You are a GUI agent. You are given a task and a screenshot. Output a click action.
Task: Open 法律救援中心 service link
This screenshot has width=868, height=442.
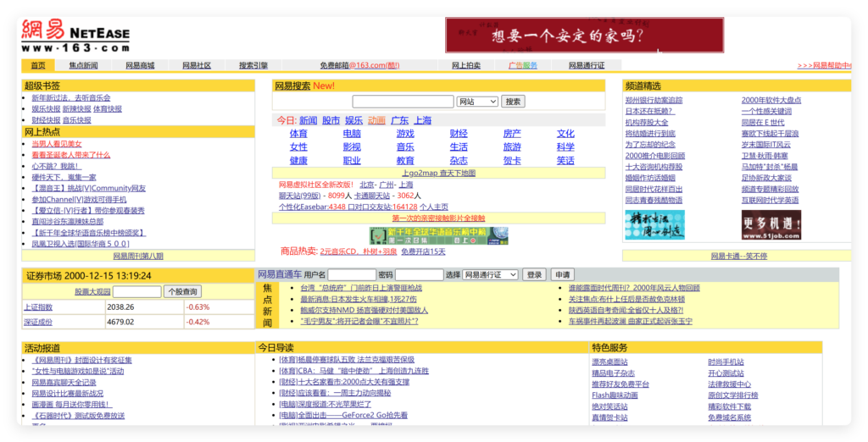[x=730, y=384]
